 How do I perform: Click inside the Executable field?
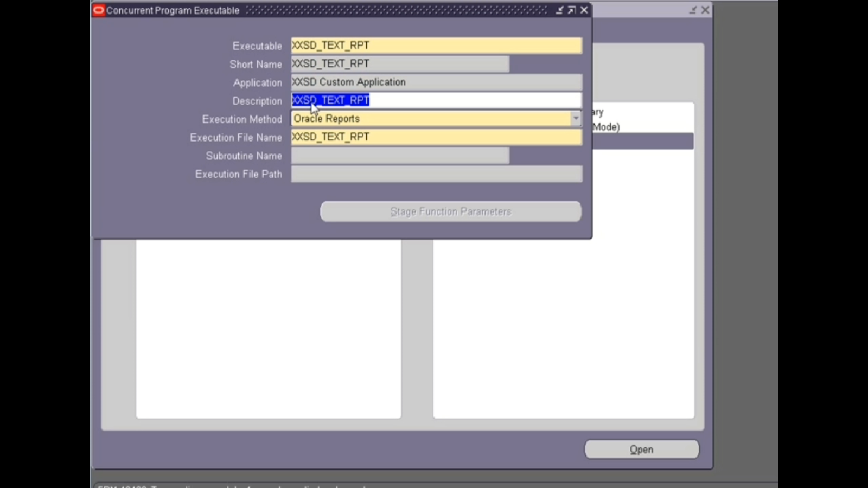[x=434, y=46]
